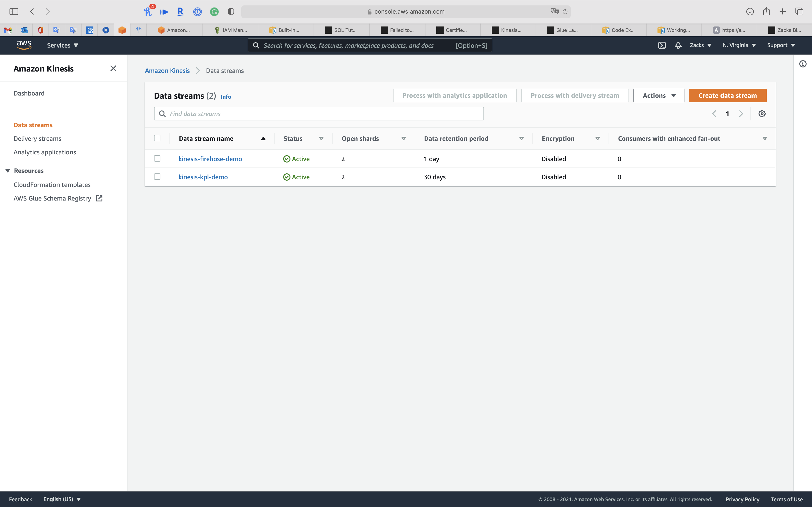Expand the N. Virginia region menu
Image resolution: width=812 pixels, height=507 pixels.
(x=739, y=45)
